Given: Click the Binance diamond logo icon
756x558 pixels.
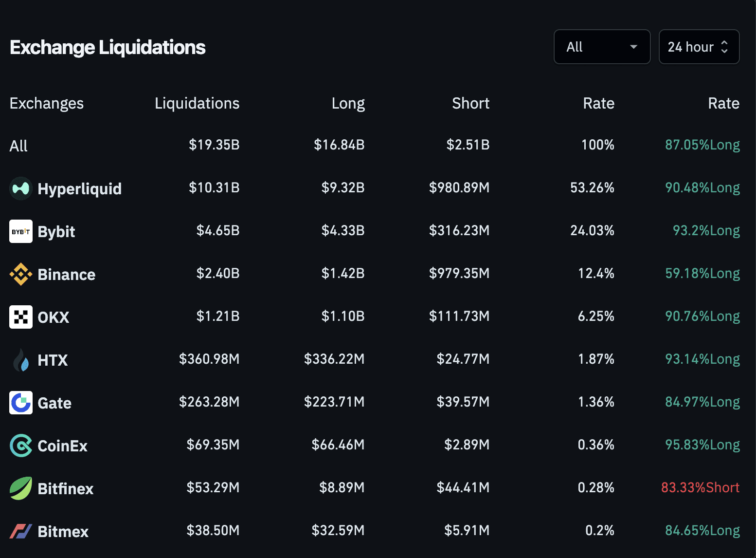Looking at the screenshot, I should click(21, 274).
